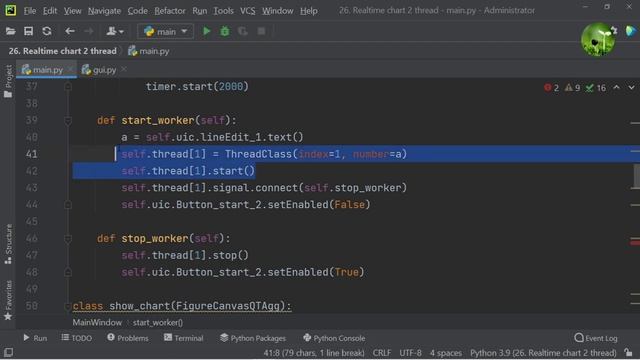This screenshot has height=360, width=640.
Task: Click the editor vertical scrollbar thumb
Action: click(x=637, y=176)
